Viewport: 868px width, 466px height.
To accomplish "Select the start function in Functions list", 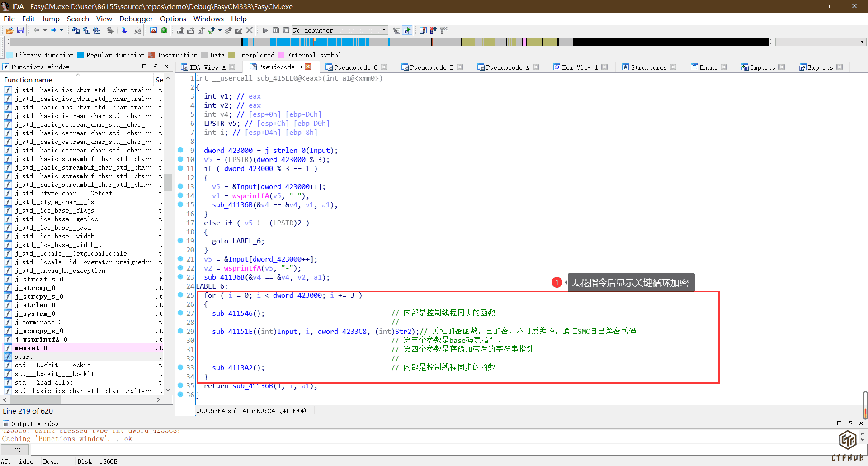I will click(24, 357).
